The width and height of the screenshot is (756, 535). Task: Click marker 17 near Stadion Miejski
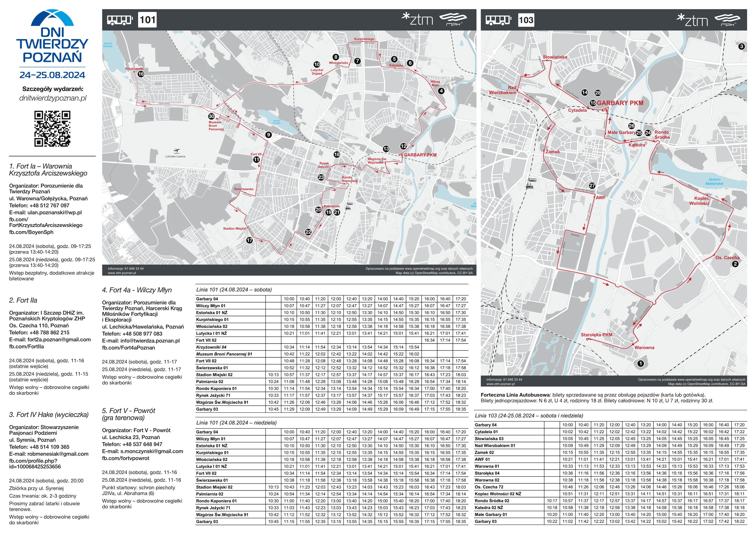tap(250, 240)
